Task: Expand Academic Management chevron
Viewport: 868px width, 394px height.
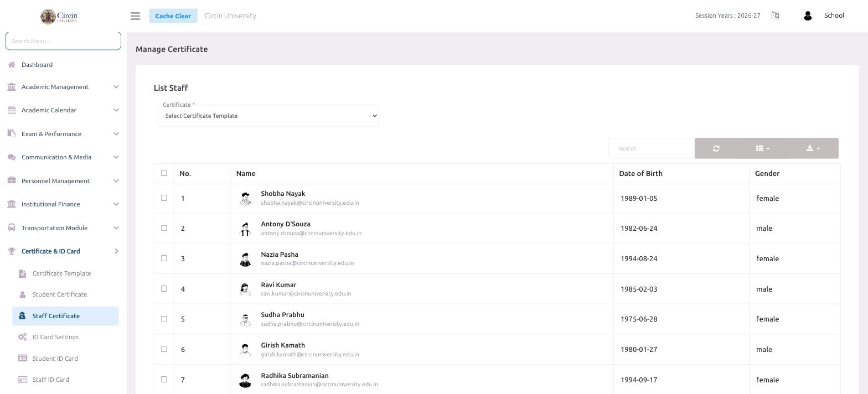Action: click(x=116, y=87)
